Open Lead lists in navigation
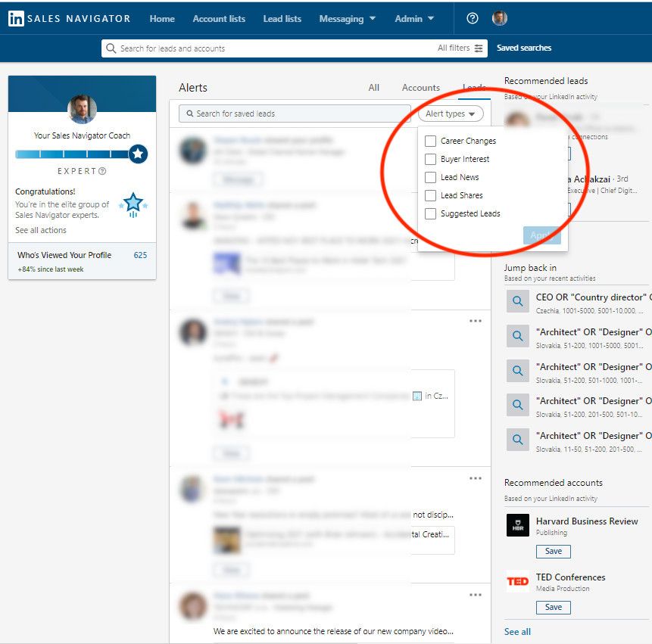Viewport: 652px width, 644px height. point(282,19)
